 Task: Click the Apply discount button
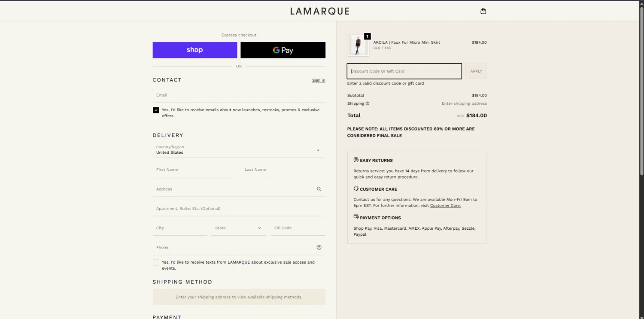point(476,71)
